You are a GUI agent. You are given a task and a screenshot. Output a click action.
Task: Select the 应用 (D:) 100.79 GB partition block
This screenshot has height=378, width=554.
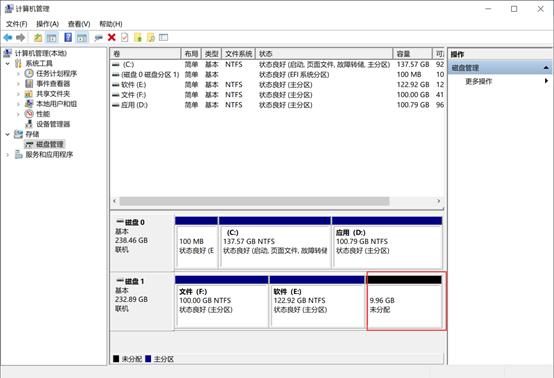[387, 243]
